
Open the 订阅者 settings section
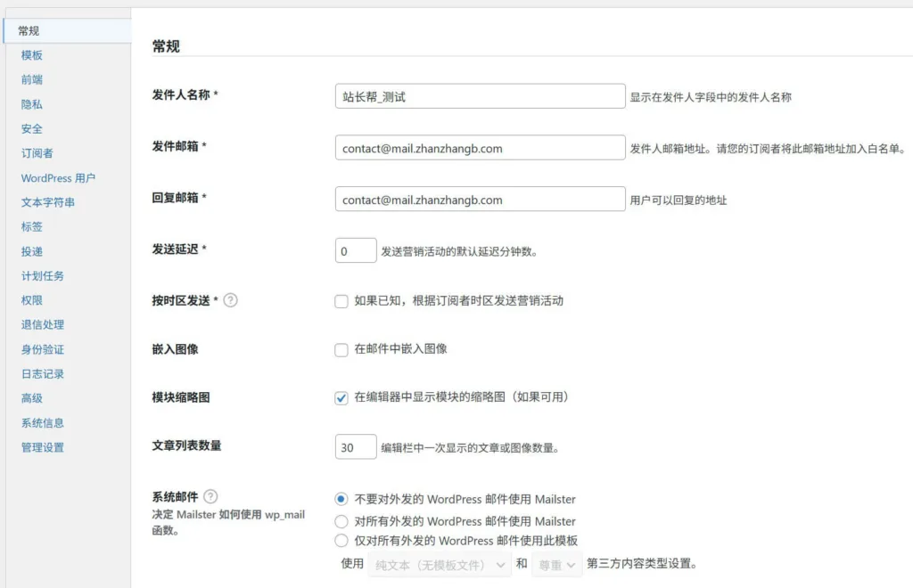tap(36, 152)
